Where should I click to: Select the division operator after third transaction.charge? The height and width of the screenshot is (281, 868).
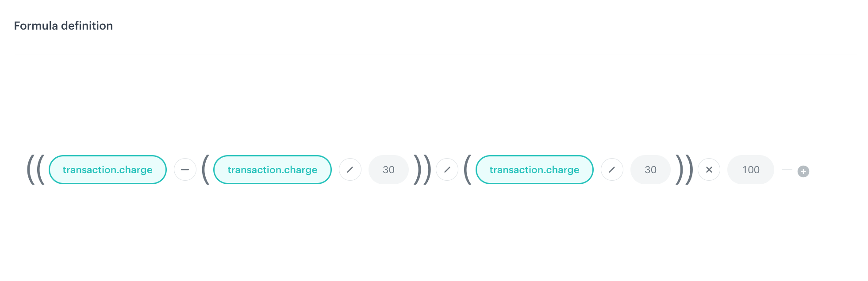point(612,169)
